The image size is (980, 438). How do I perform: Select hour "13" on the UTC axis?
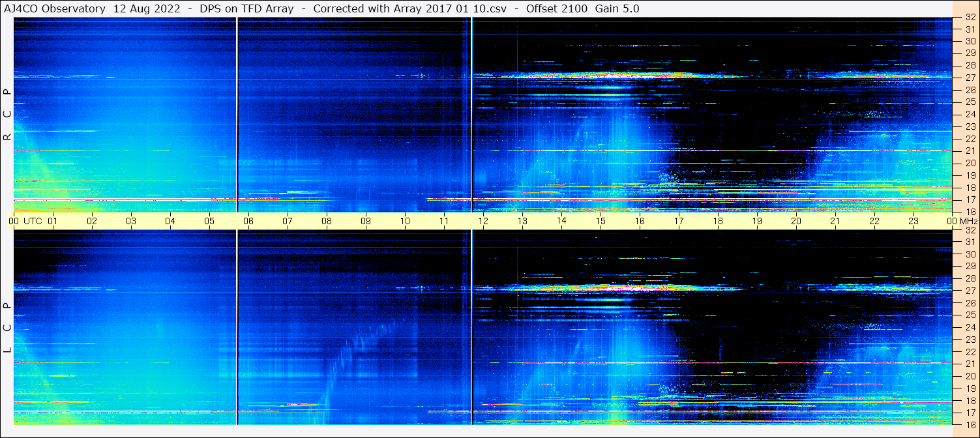(522, 221)
